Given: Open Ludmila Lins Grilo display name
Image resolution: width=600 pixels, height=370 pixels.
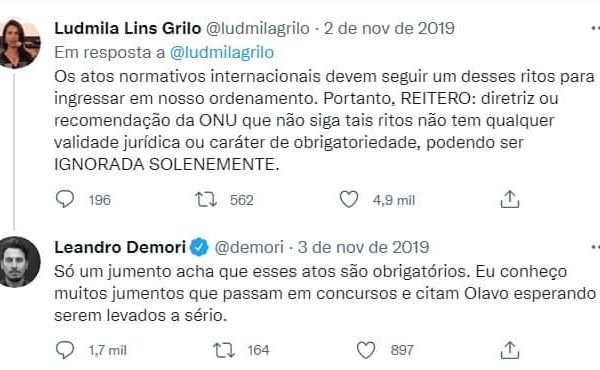Looking at the screenshot, I should pos(127,28).
